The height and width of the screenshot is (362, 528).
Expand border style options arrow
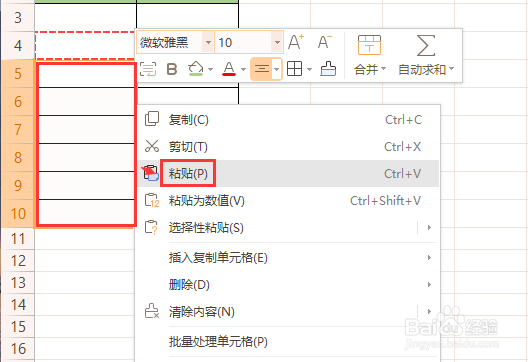[309, 69]
